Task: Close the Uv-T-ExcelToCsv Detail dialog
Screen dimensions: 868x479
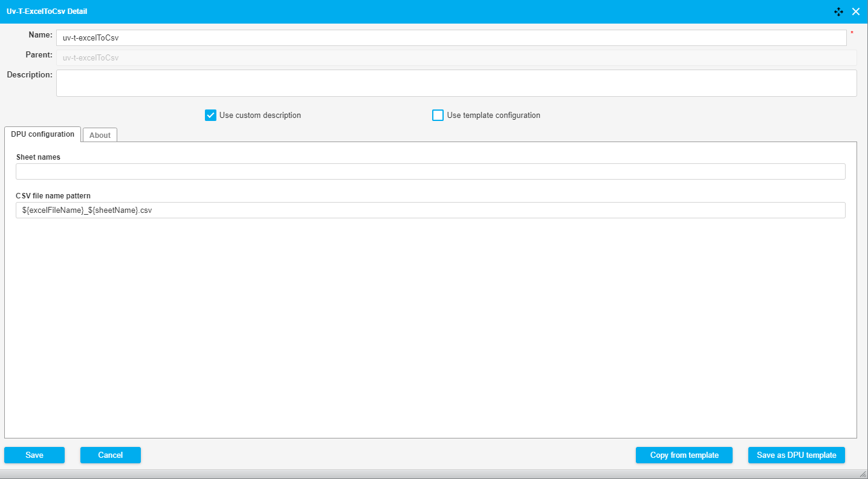Action: tap(856, 11)
